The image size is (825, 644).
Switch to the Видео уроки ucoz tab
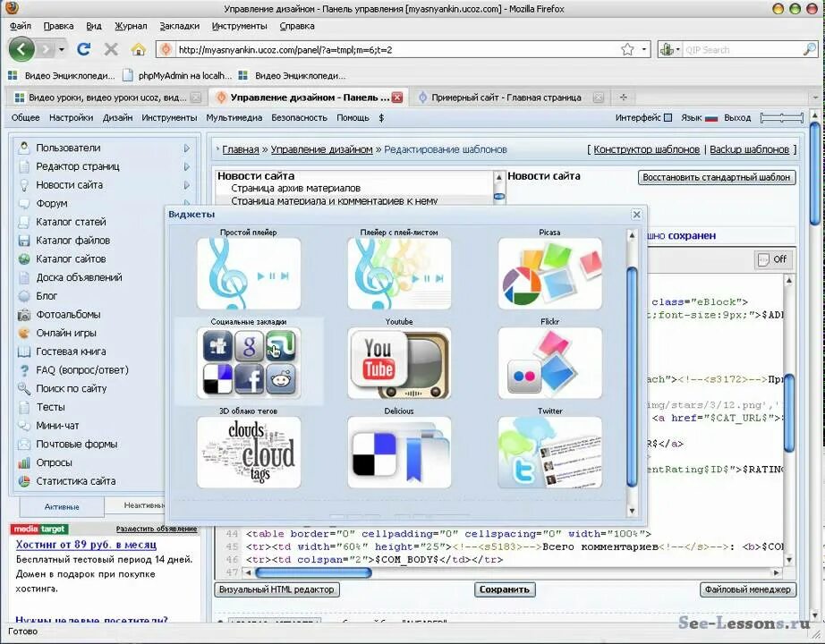[107, 97]
